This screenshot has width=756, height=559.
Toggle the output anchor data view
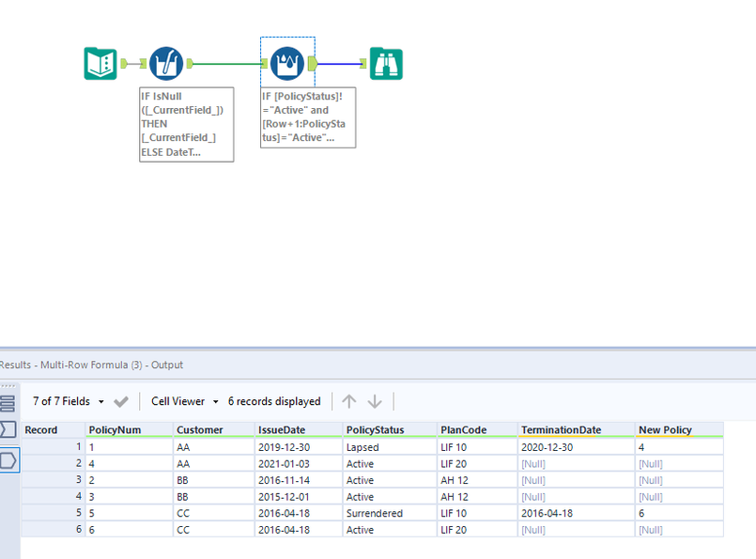click(x=8, y=459)
